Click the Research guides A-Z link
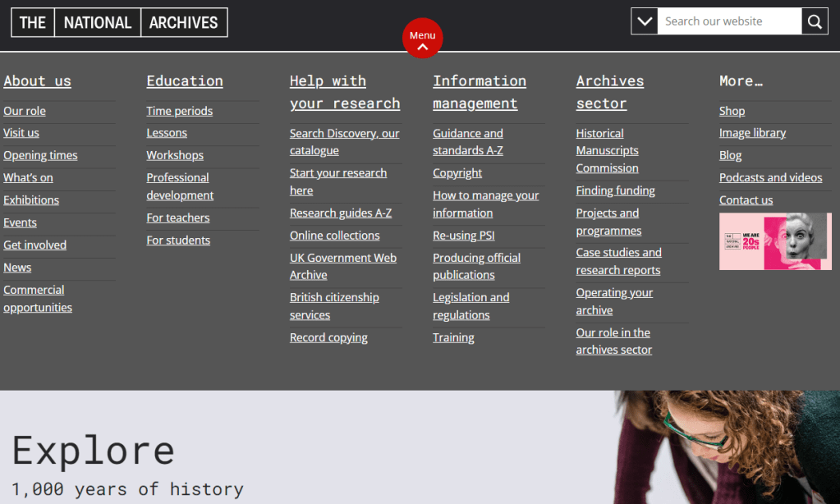 (x=341, y=213)
